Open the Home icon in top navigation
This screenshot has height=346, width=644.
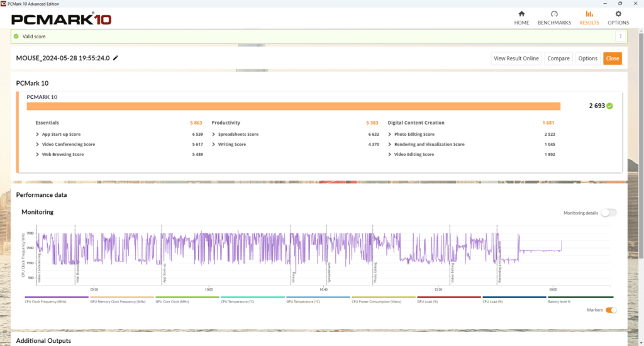[x=521, y=14]
